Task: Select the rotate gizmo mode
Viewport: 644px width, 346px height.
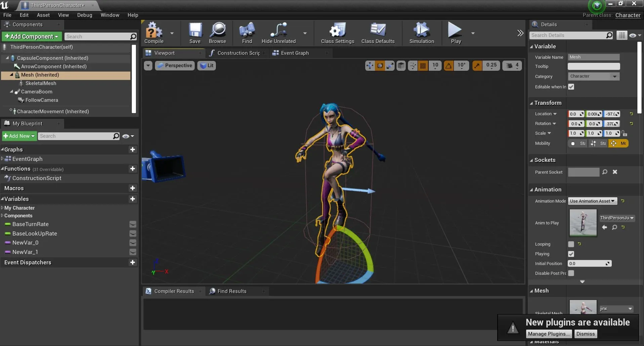Action: click(x=380, y=66)
